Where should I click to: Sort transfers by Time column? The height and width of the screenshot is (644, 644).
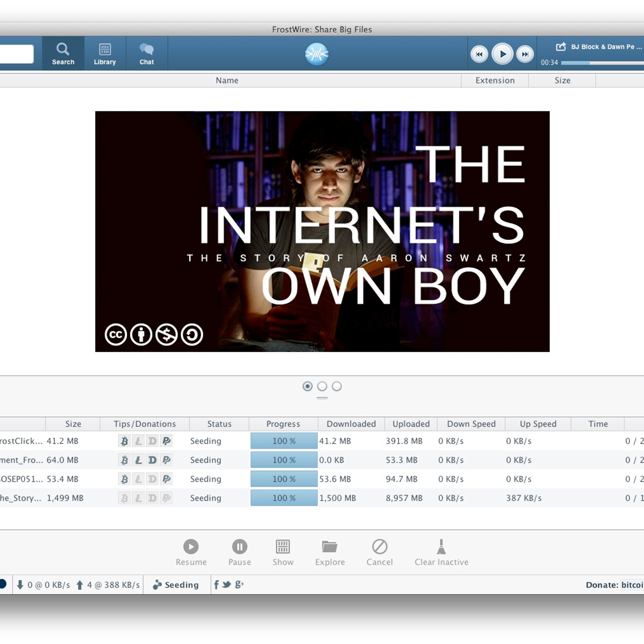pos(598,424)
